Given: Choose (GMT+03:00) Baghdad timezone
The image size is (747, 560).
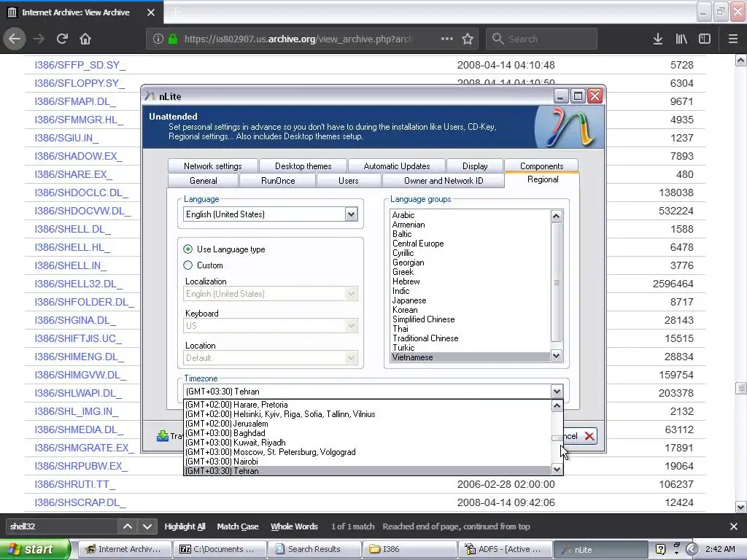Looking at the screenshot, I should [368, 433].
